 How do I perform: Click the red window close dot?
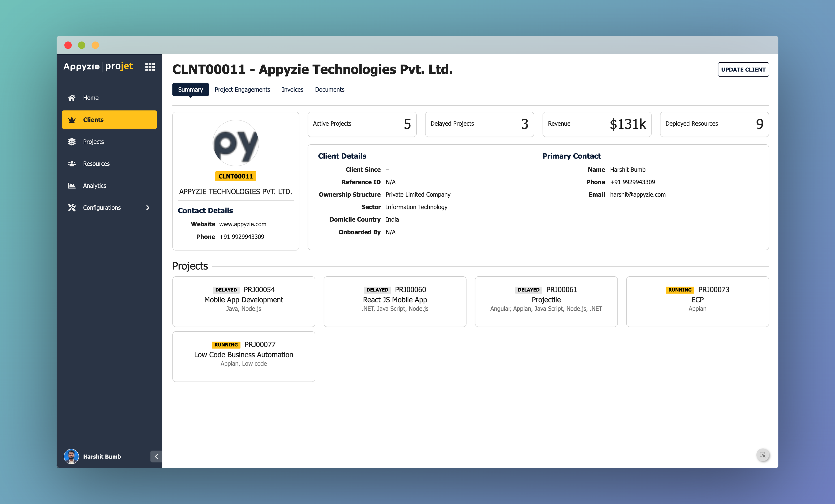pos(68,45)
